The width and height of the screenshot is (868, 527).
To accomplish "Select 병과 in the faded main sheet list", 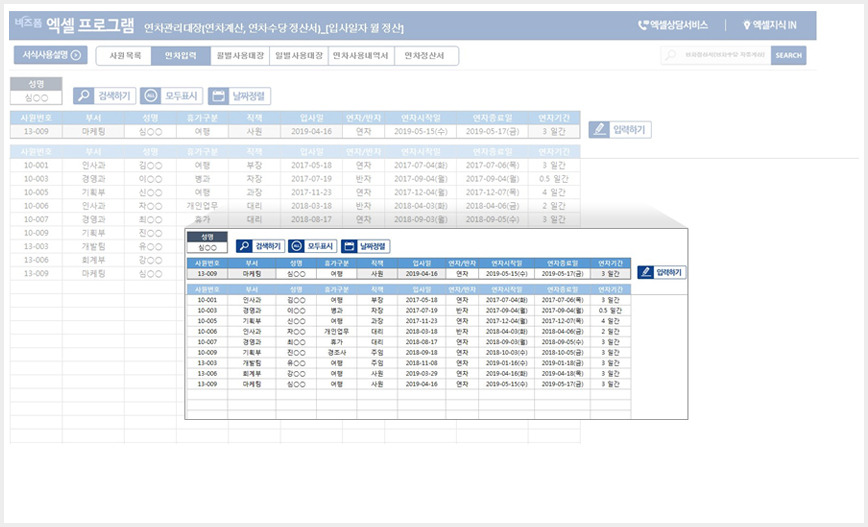I will click(202, 179).
